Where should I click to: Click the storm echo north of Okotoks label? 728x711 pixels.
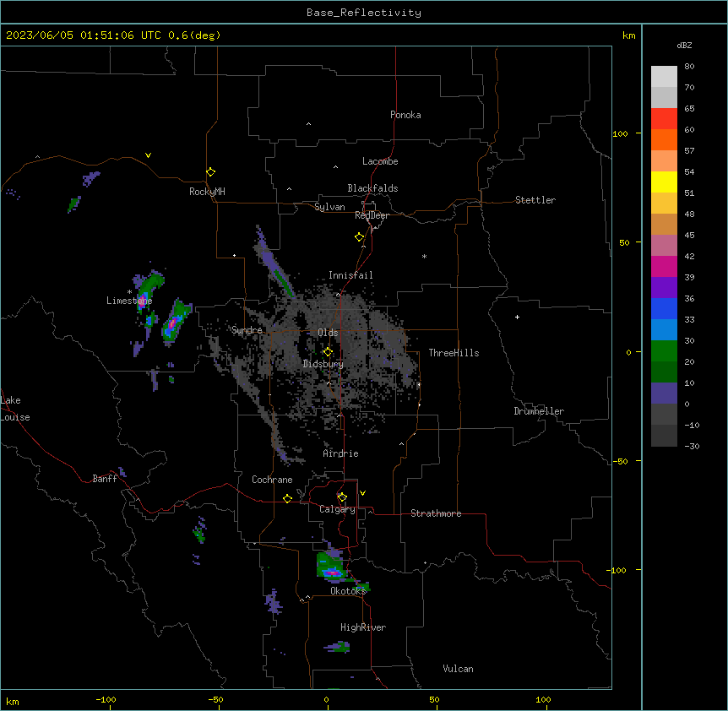[x=332, y=567]
